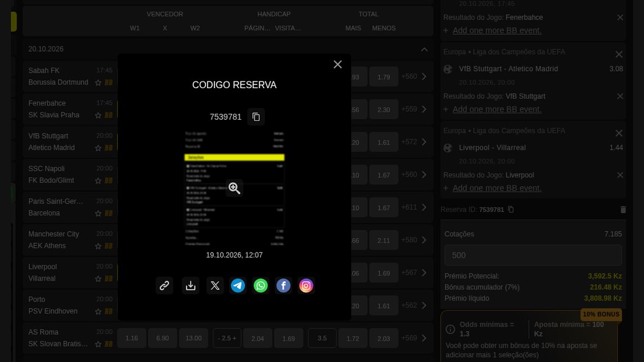Share reservation on Facebook

[x=283, y=285]
